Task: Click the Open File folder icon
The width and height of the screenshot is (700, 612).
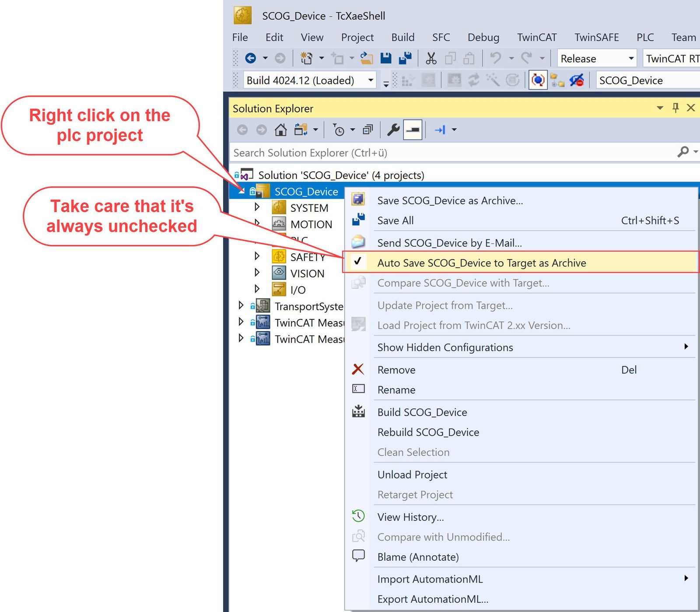Action: coord(367,58)
